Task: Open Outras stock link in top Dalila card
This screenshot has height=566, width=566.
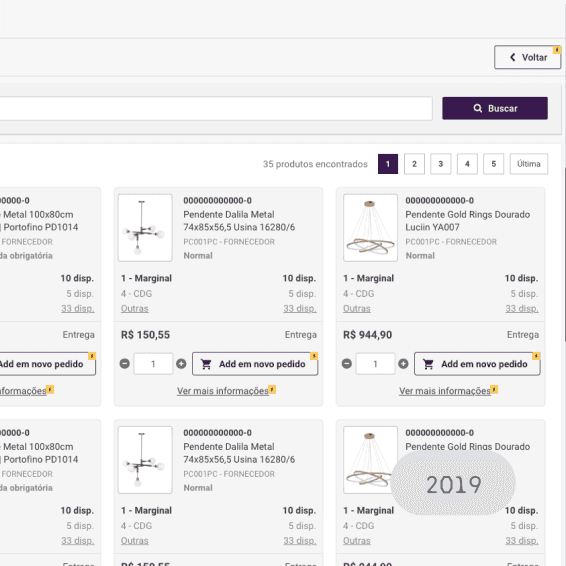Action: pos(135,309)
